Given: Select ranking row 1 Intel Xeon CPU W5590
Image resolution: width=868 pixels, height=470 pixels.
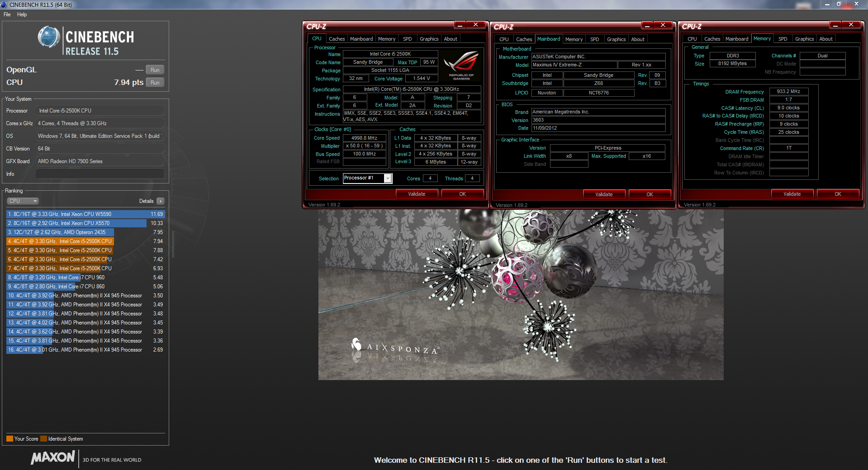Looking at the screenshot, I should [85, 214].
